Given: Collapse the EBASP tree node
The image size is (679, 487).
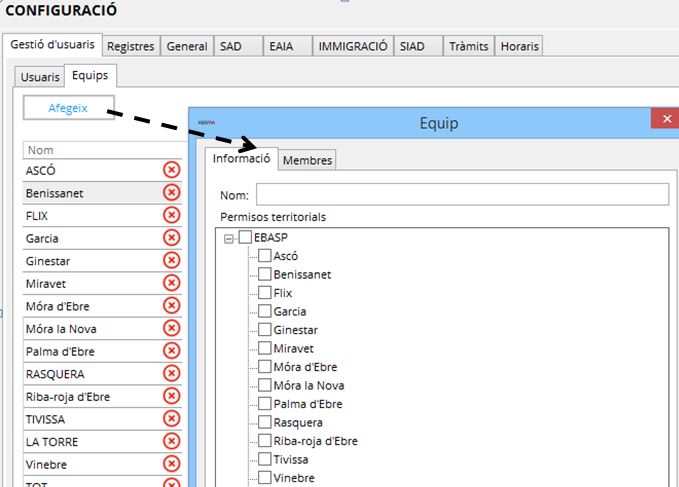Looking at the screenshot, I should click(229, 238).
